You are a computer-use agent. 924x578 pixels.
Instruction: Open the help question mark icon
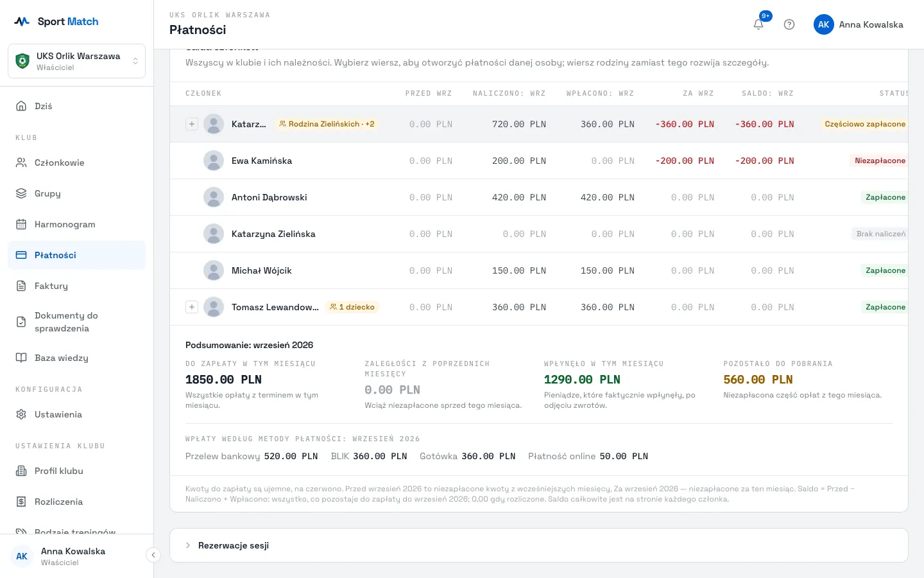click(789, 24)
